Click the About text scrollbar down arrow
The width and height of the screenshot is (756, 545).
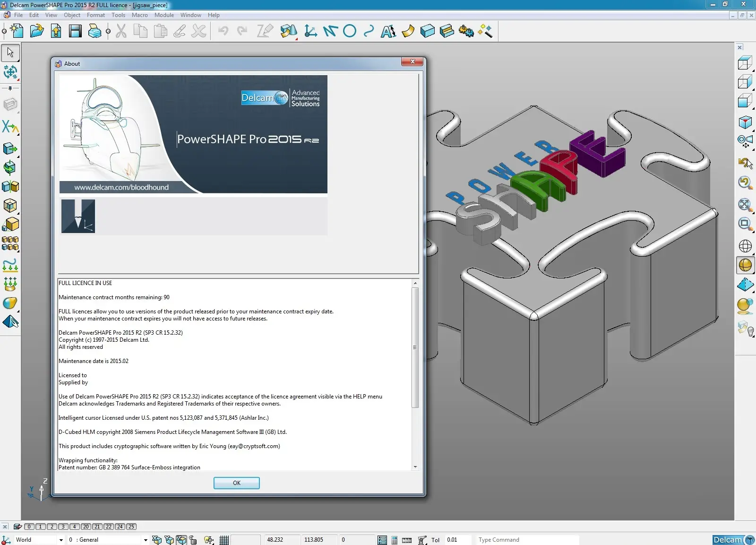pos(415,467)
